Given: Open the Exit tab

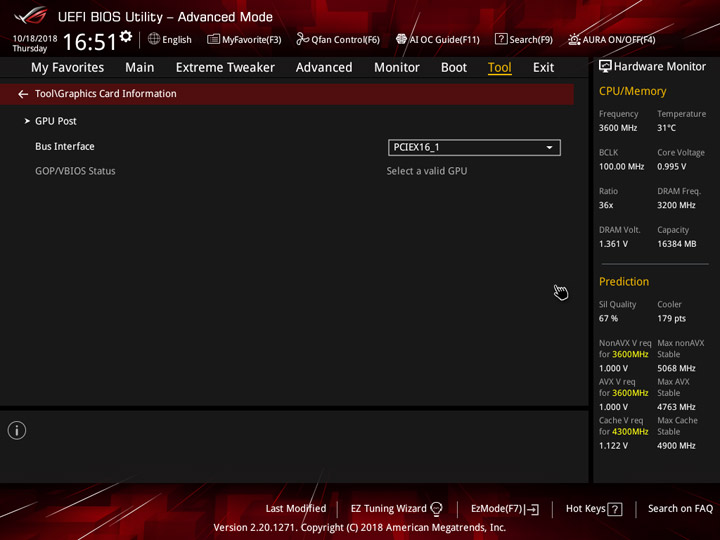Looking at the screenshot, I should pyautogui.click(x=543, y=68).
